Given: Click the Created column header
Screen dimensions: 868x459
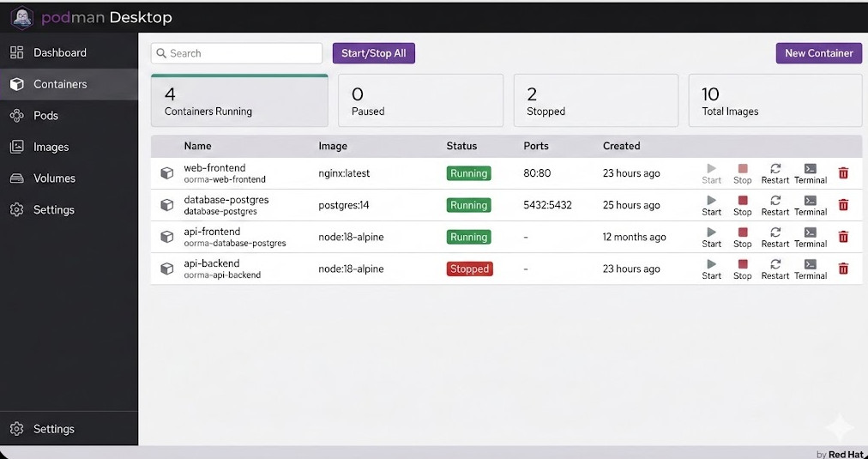Looking at the screenshot, I should pos(621,146).
